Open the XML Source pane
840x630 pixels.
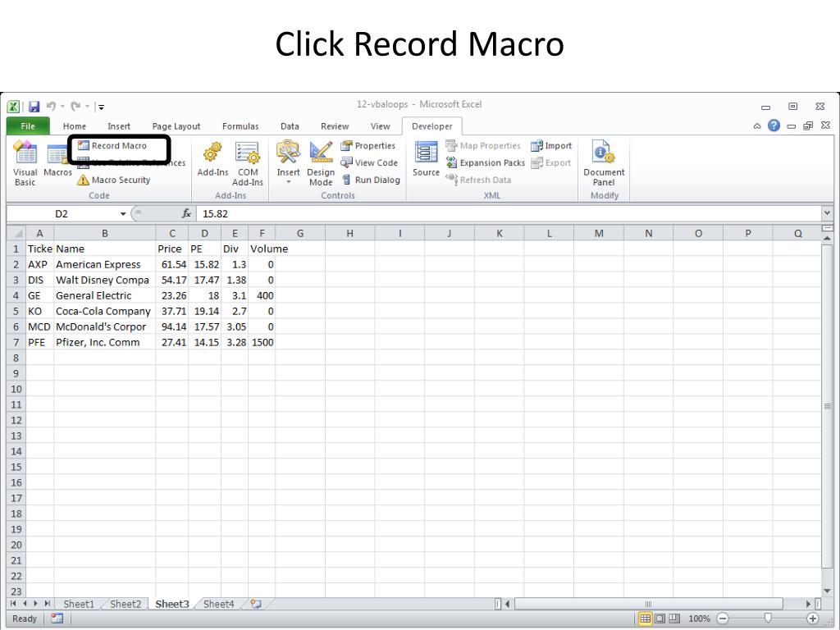(x=426, y=159)
